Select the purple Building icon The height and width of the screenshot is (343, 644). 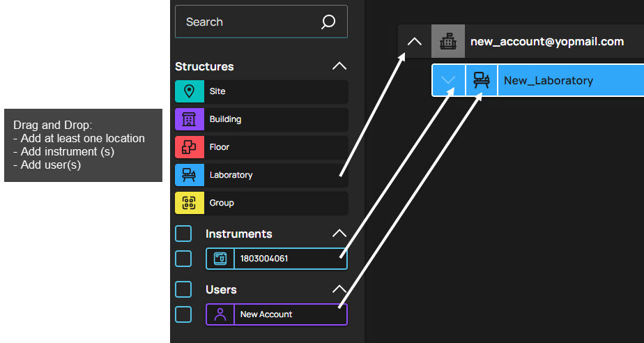(x=189, y=119)
